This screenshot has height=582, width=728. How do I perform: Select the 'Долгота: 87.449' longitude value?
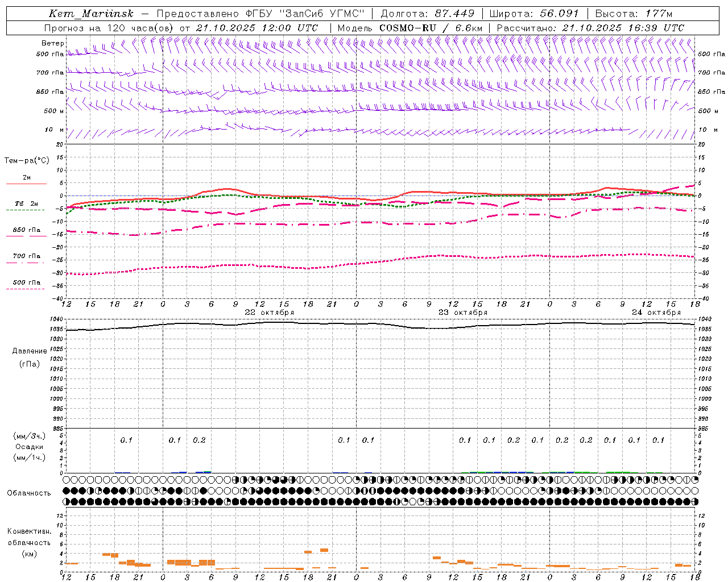point(427,14)
